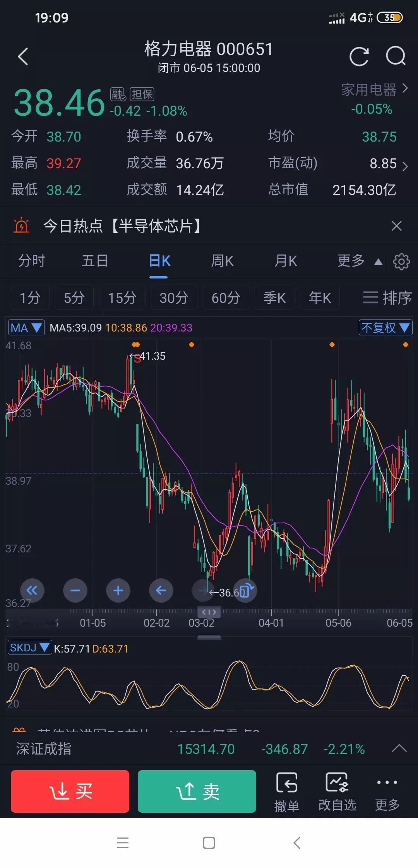Open 排序 period sorting

coord(387,297)
